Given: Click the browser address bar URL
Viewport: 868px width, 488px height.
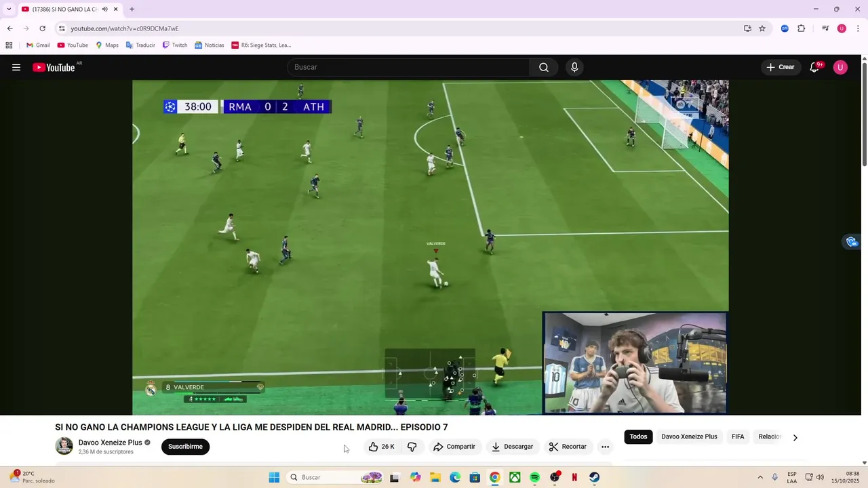Looking at the screenshot, I should click(125, 28).
